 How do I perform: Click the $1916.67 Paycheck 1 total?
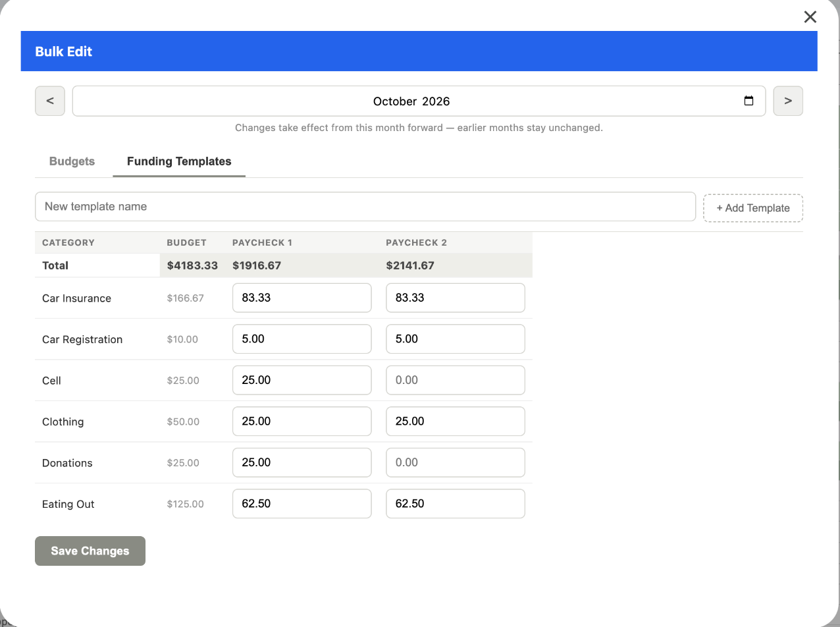pos(257,265)
